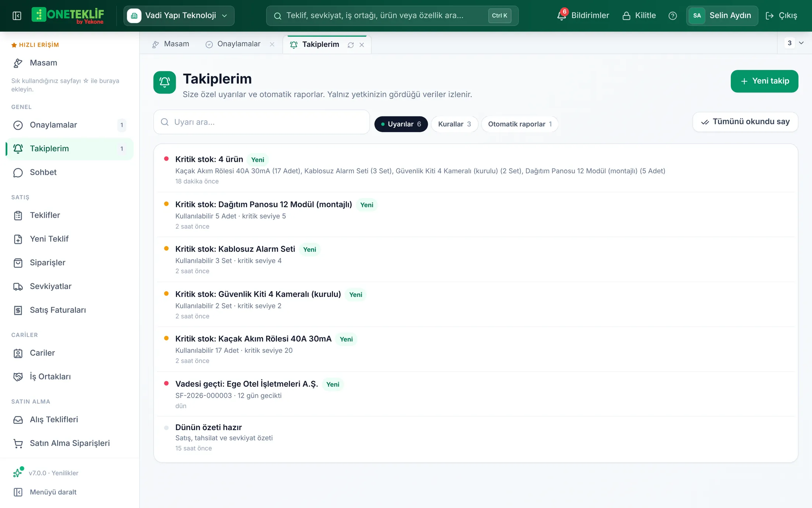Screen dimensions: 812x508
Task: Open Vadesi geçti: Ege Otel İşletmeleri alert
Action: (x=476, y=394)
